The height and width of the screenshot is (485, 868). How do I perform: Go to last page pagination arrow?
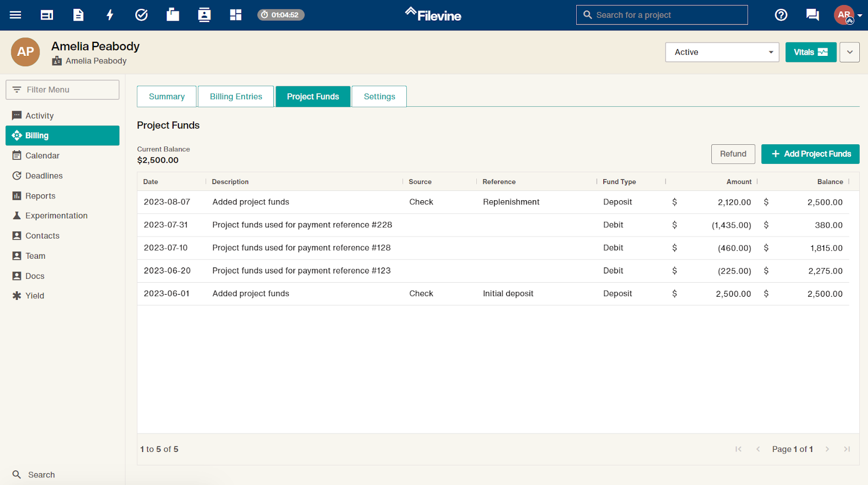click(847, 449)
